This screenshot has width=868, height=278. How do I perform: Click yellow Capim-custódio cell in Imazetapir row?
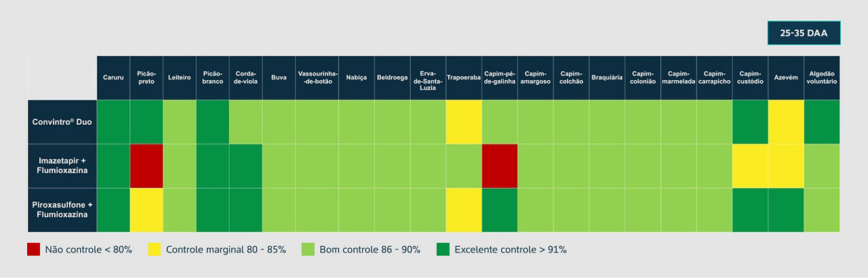pyautogui.click(x=750, y=166)
